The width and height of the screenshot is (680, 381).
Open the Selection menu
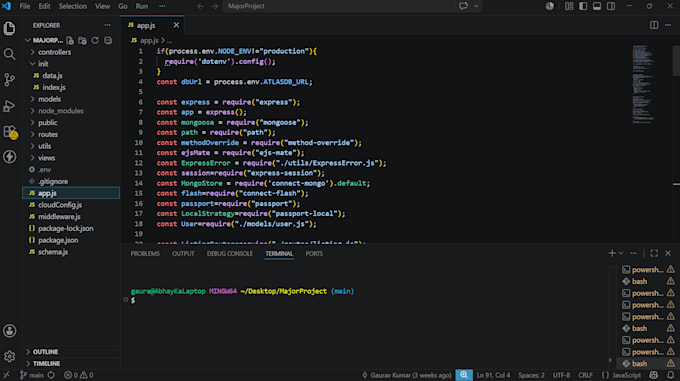pos(72,6)
